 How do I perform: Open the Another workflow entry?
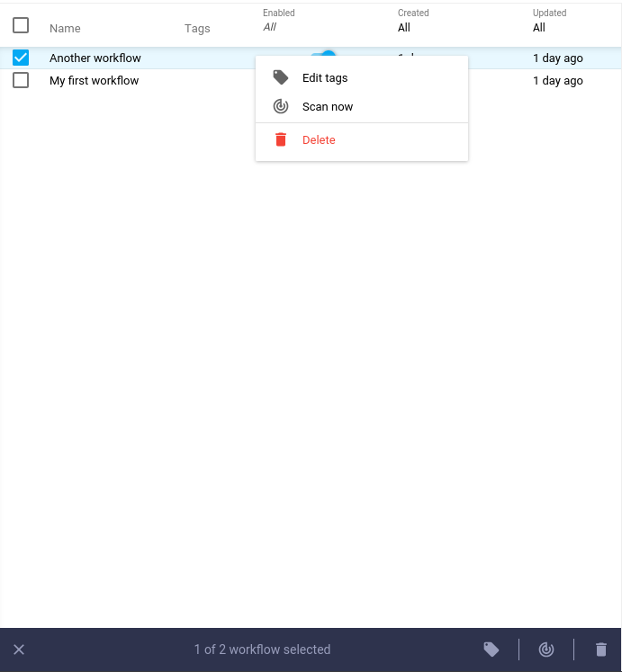tap(95, 58)
